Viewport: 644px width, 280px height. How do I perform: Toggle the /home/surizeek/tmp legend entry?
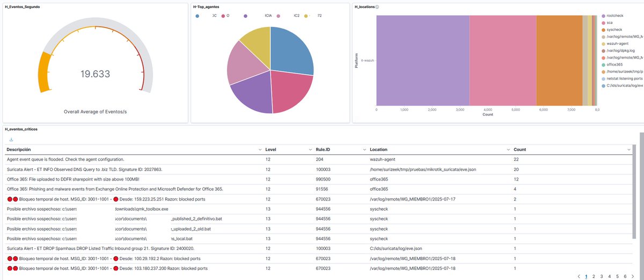(623, 71)
